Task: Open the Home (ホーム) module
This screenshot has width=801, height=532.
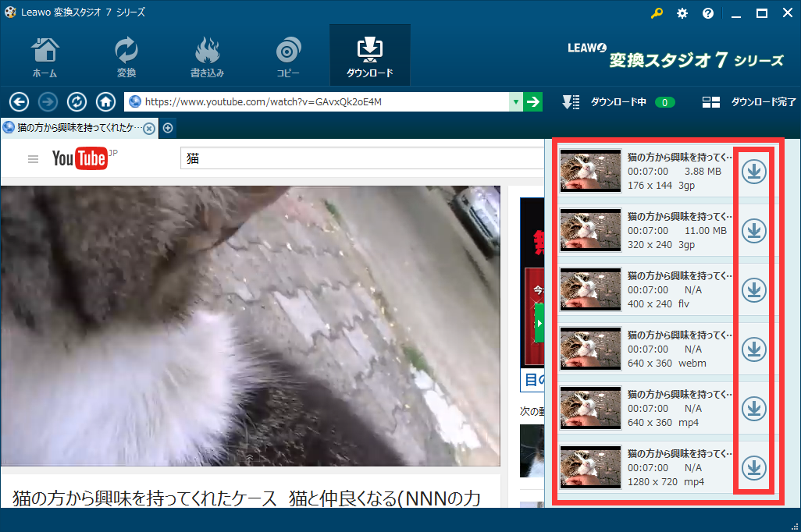Action: (44, 57)
